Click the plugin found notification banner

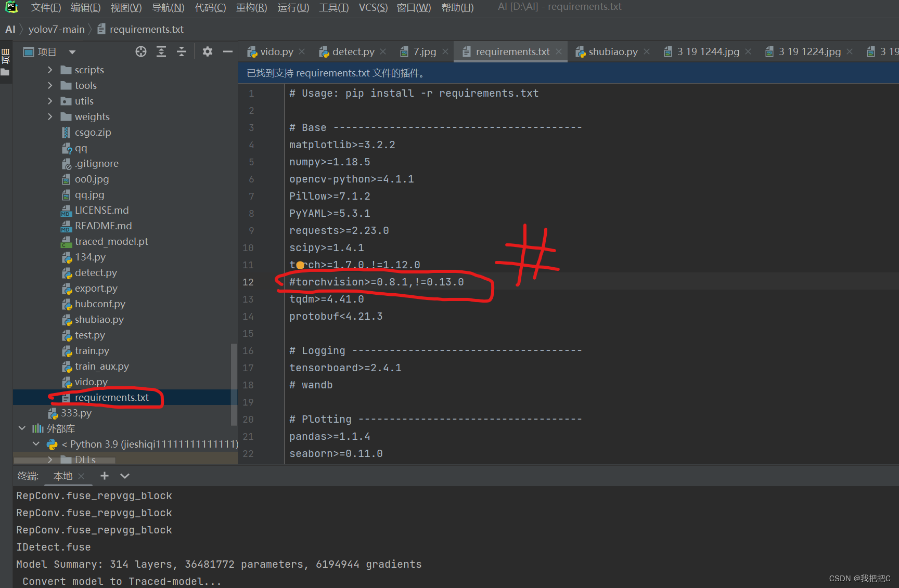(x=569, y=73)
